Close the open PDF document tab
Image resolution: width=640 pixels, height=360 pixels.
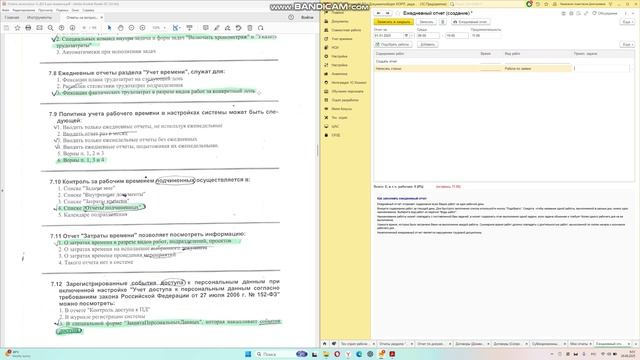(102, 18)
